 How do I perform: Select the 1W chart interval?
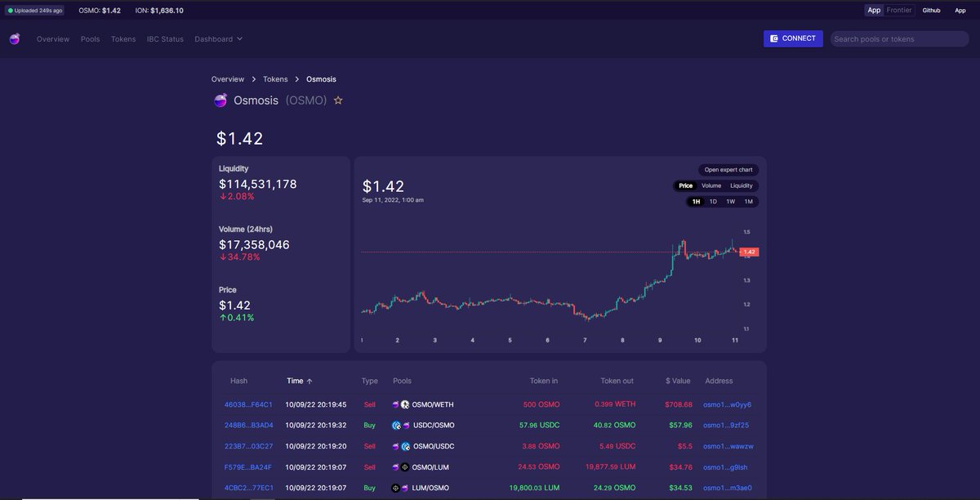[x=731, y=201]
